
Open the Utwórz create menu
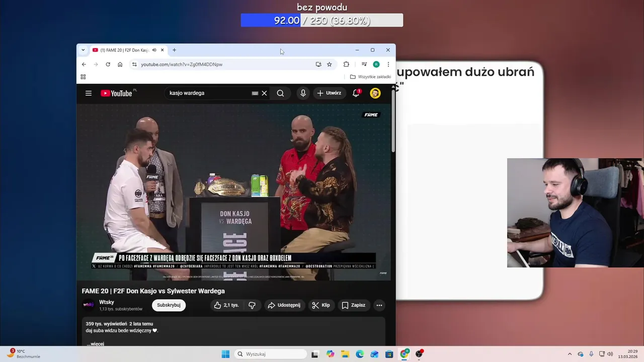329,93
